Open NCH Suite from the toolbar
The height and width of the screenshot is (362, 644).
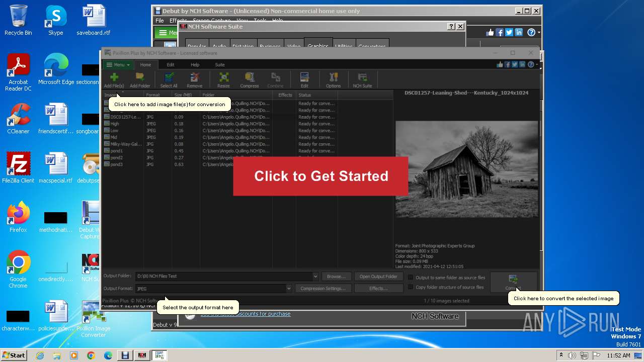pos(362,77)
